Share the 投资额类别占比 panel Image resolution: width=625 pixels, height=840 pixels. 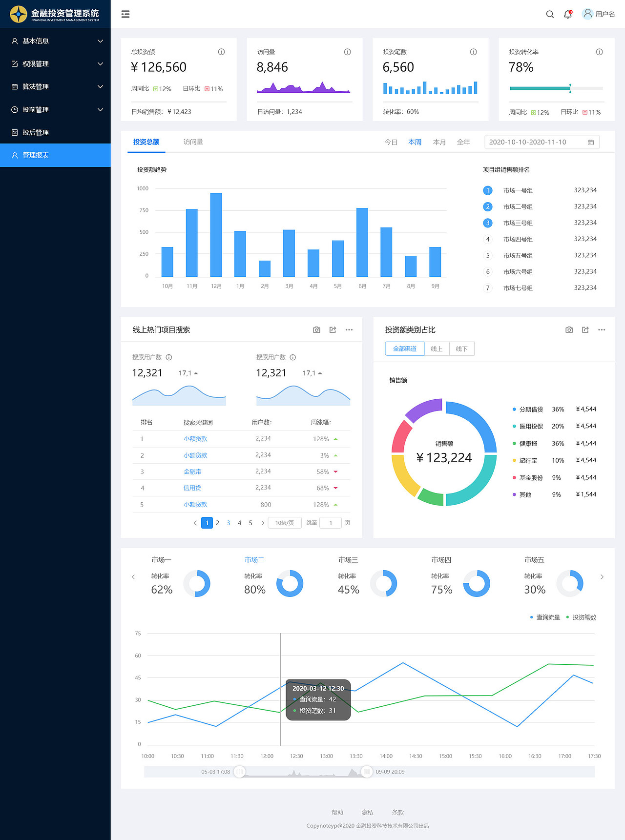point(585,330)
